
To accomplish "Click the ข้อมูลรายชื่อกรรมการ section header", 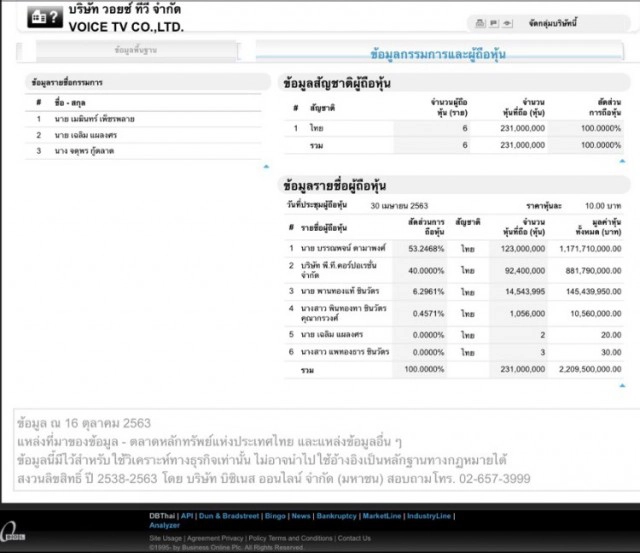I will 148,82.
